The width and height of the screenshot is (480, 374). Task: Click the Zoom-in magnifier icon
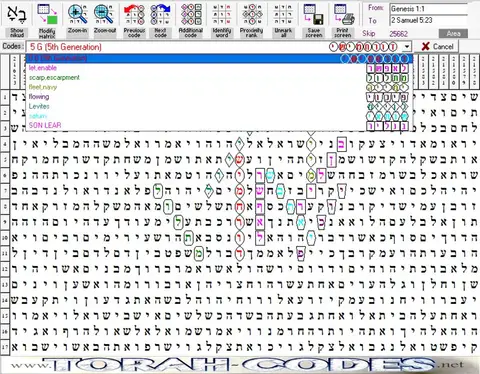tap(77, 14)
